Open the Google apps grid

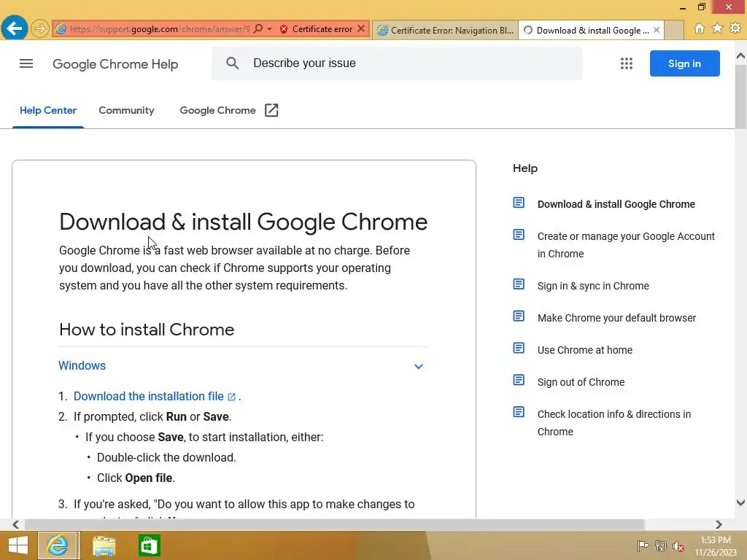tap(627, 63)
